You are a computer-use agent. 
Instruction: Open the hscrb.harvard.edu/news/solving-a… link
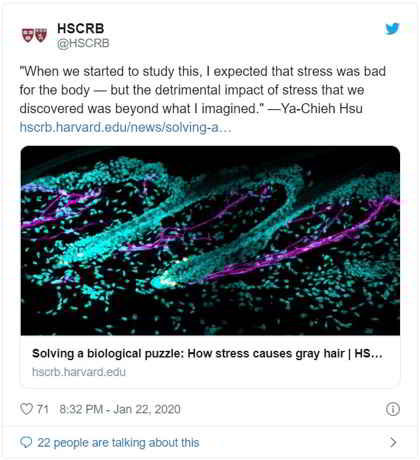coord(125,127)
